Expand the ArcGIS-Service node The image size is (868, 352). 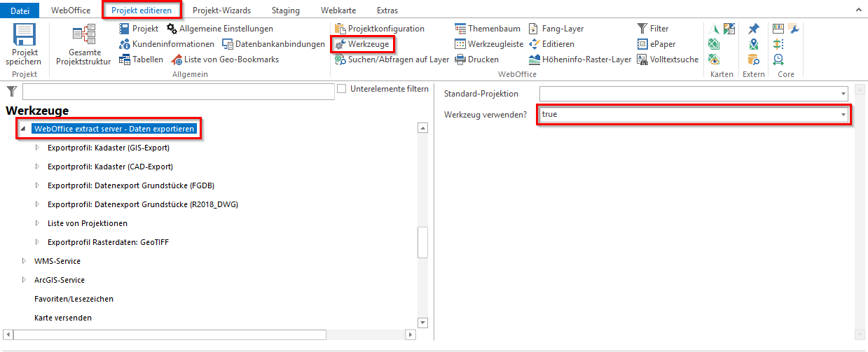(x=23, y=280)
